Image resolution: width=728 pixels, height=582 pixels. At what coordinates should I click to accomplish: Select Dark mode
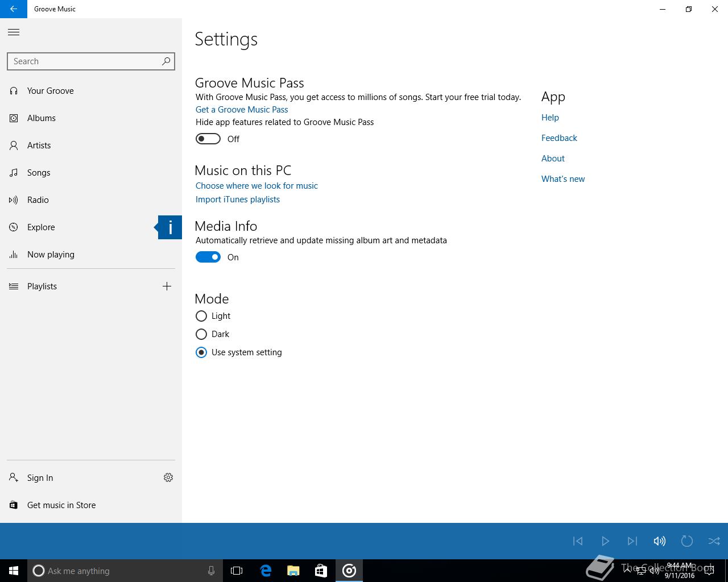pos(201,334)
